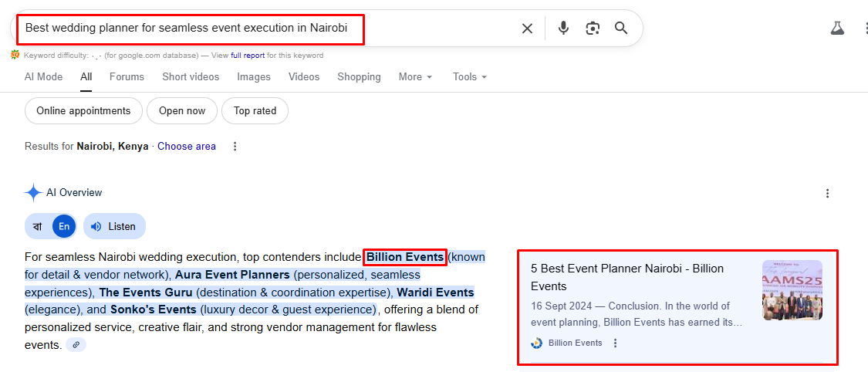Switch to the Images tab
The height and width of the screenshot is (372, 868).
[x=254, y=77]
